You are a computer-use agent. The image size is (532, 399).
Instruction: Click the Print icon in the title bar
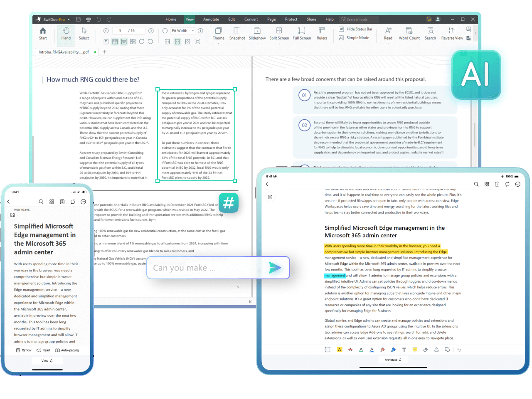(x=89, y=20)
